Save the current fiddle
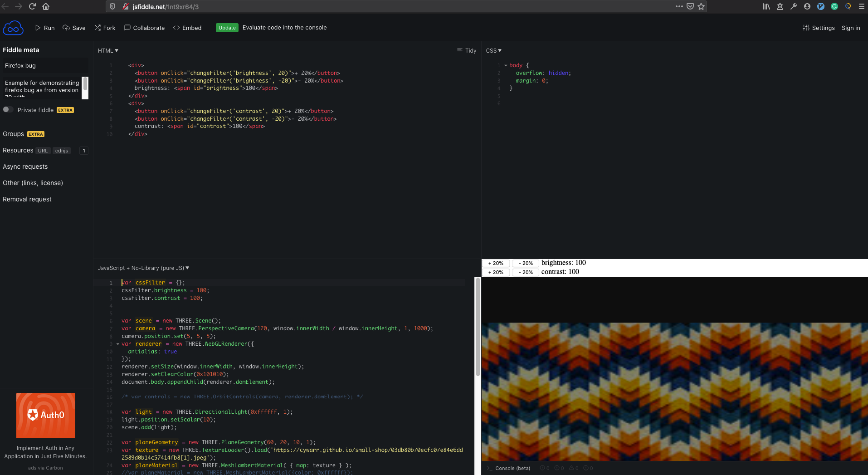 click(74, 28)
